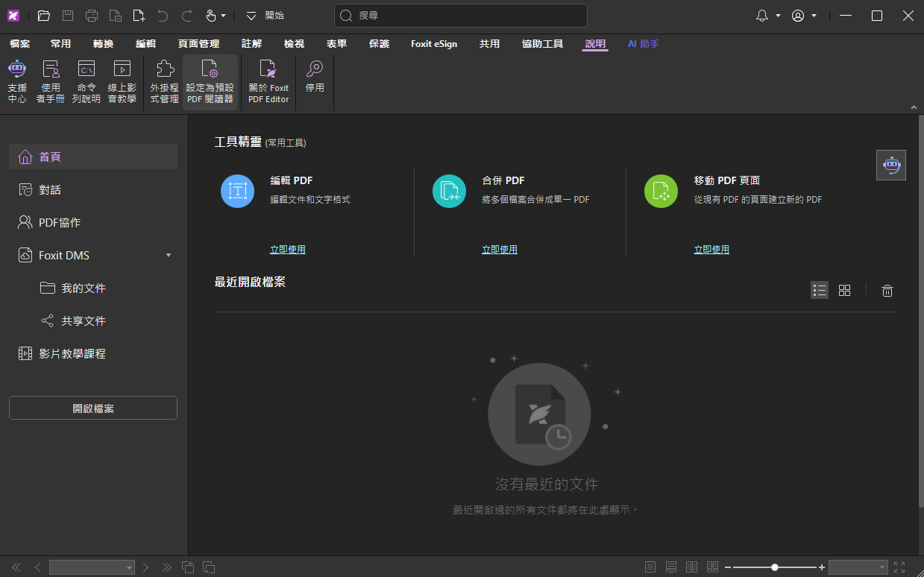This screenshot has height=577, width=924.
Task: Click the 合併 PDF tool icon
Action: click(449, 191)
